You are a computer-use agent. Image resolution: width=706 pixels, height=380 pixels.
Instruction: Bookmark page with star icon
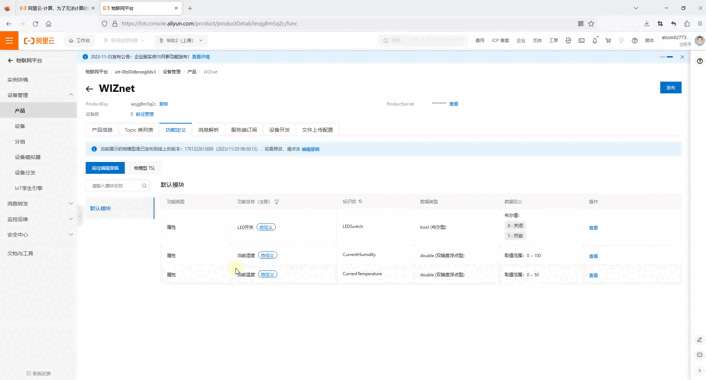[x=591, y=23]
